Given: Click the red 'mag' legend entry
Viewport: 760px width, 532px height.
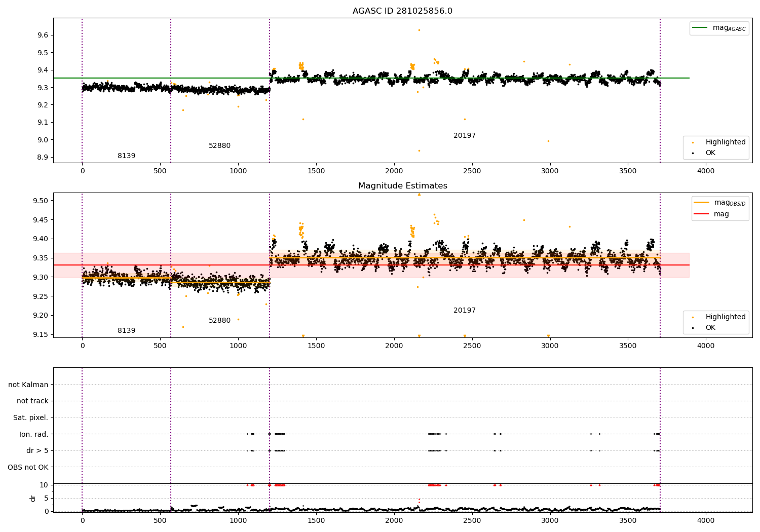Looking at the screenshot, I should click(712, 214).
